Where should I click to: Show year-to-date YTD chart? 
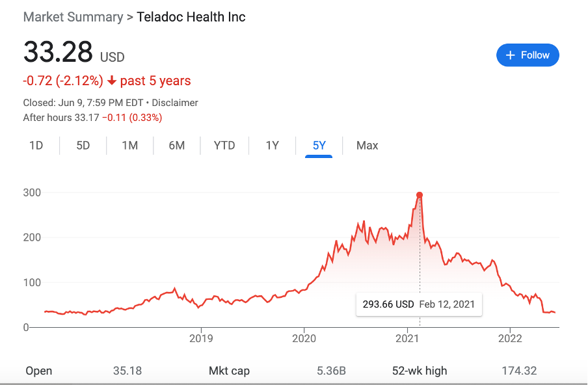[224, 146]
